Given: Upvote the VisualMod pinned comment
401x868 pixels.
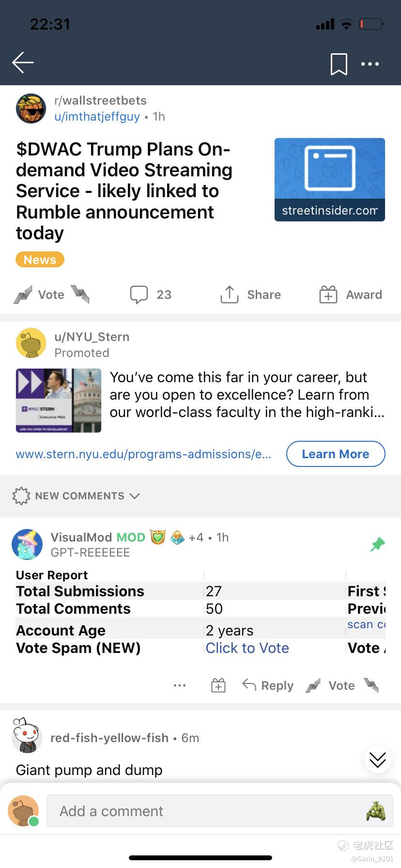Looking at the screenshot, I should tap(313, 685).
